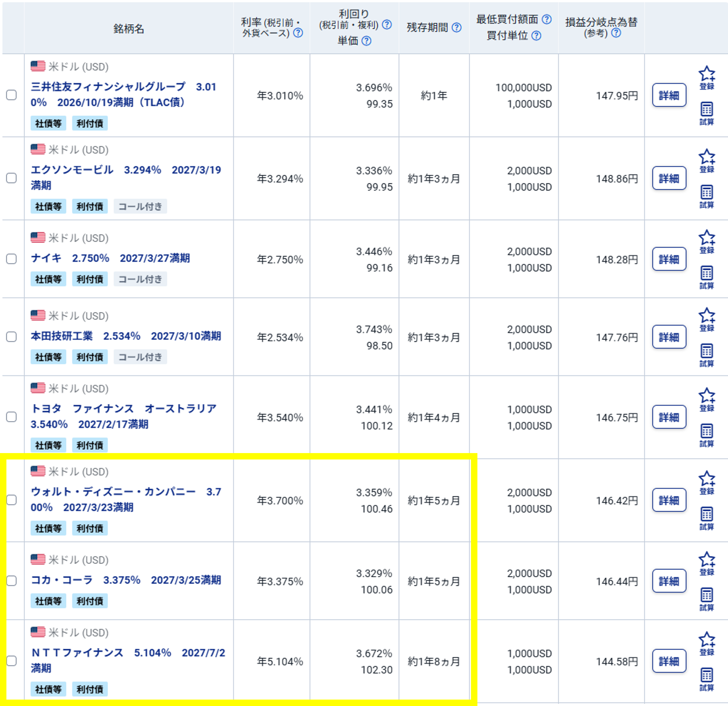Open calculator simulation for Exxon Mobil bond
The image size is (728, 706).
[x=706, y=192]
